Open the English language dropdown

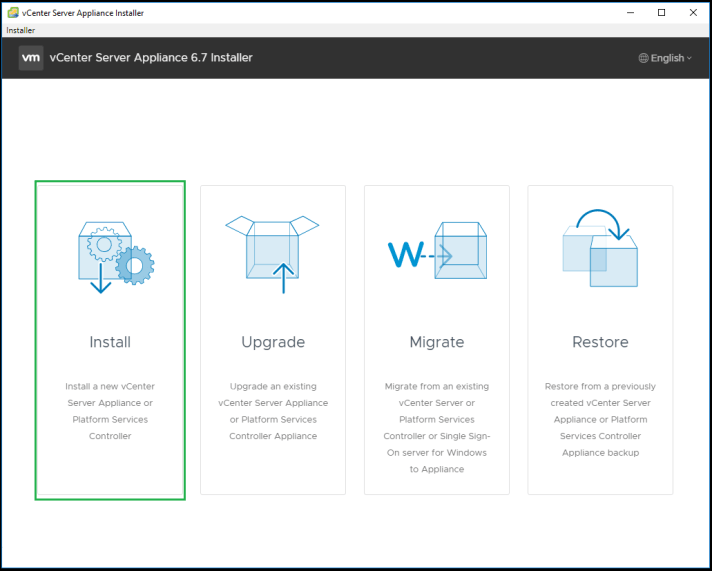click(x=666, y=58)
